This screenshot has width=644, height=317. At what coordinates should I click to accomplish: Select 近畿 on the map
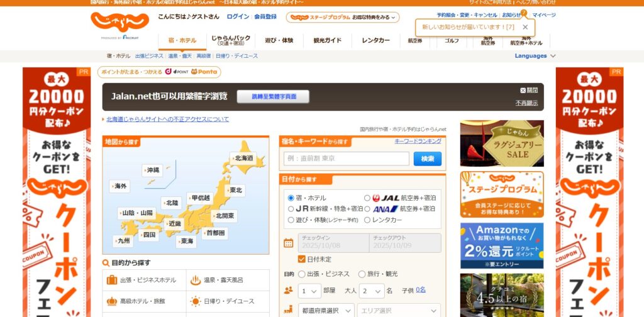(x=174, y=224)
